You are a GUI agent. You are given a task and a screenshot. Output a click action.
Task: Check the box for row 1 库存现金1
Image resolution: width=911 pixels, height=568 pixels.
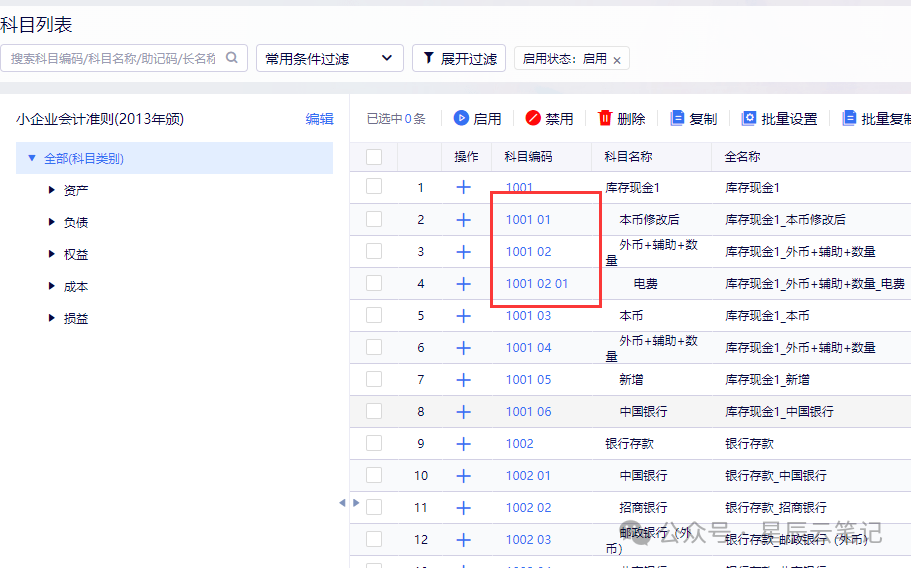[374, 186]
